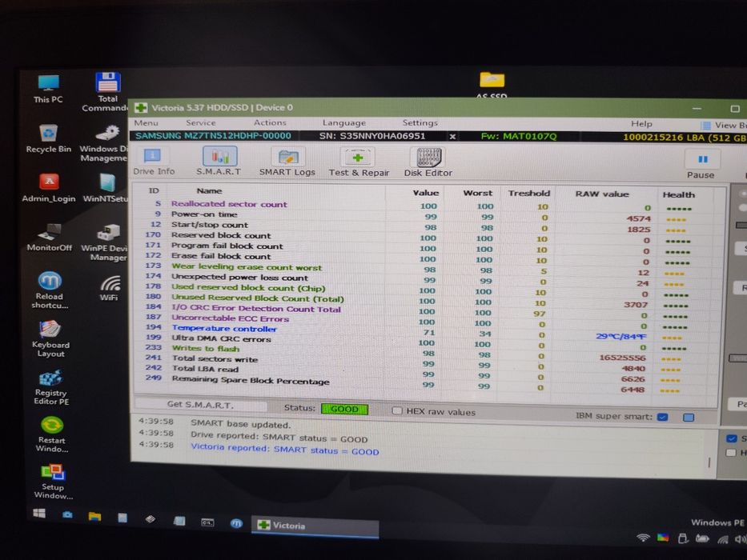This screenshot has width=747, height=560.
Task: Click the SAMSUNG MZ7TN512HDHP-00000 drive label
Action: click(213, 136)
